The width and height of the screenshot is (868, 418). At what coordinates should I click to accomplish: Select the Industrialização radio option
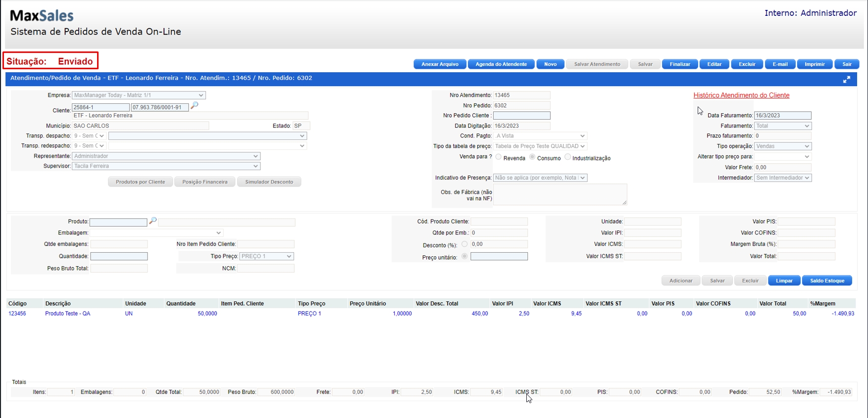point(567,157)
